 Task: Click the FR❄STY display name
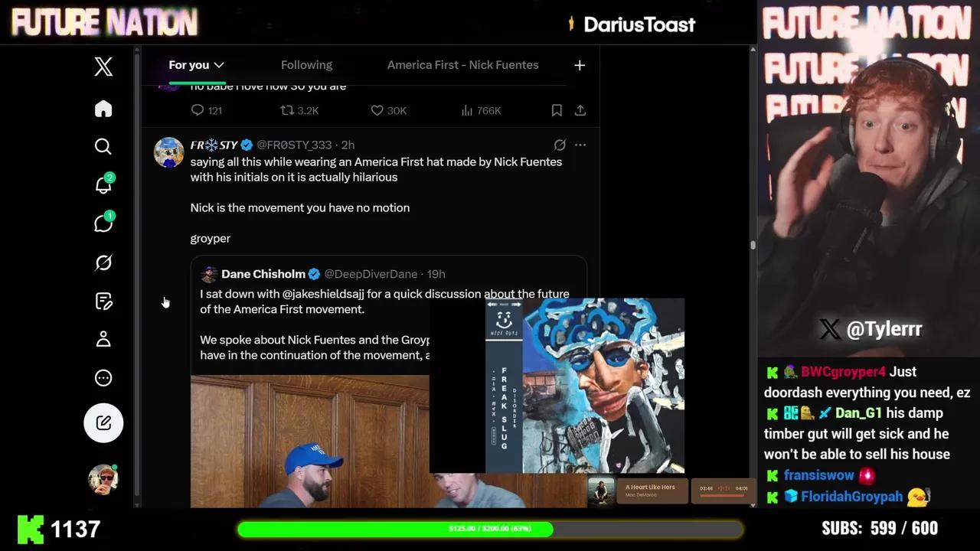pos(214,145)
